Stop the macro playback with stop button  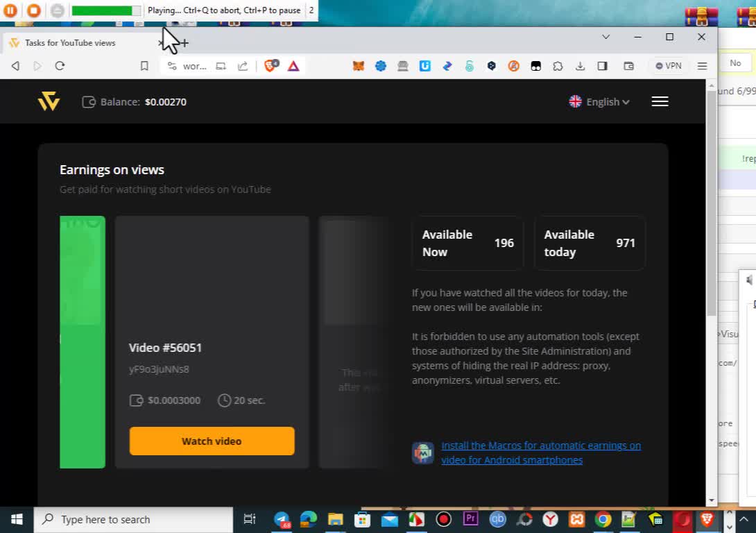[34, 10]
